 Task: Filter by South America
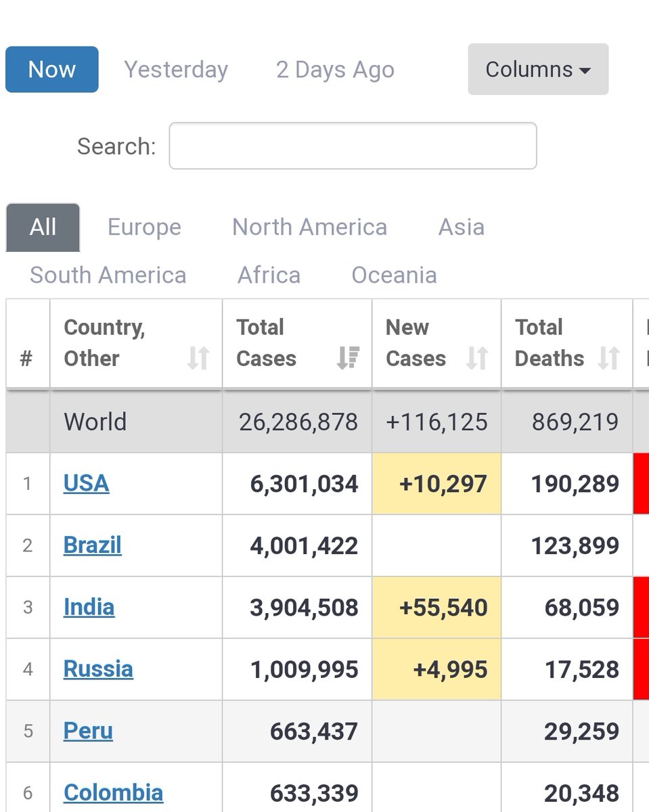pos(108,275)
